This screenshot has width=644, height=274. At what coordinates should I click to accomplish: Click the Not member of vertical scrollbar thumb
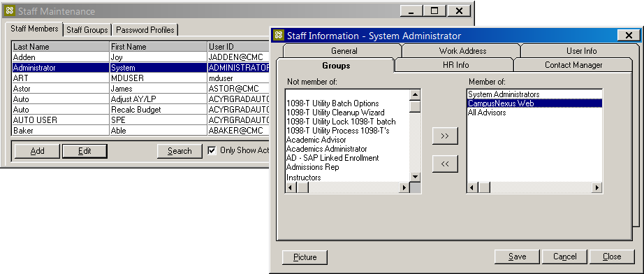[415, 106]
